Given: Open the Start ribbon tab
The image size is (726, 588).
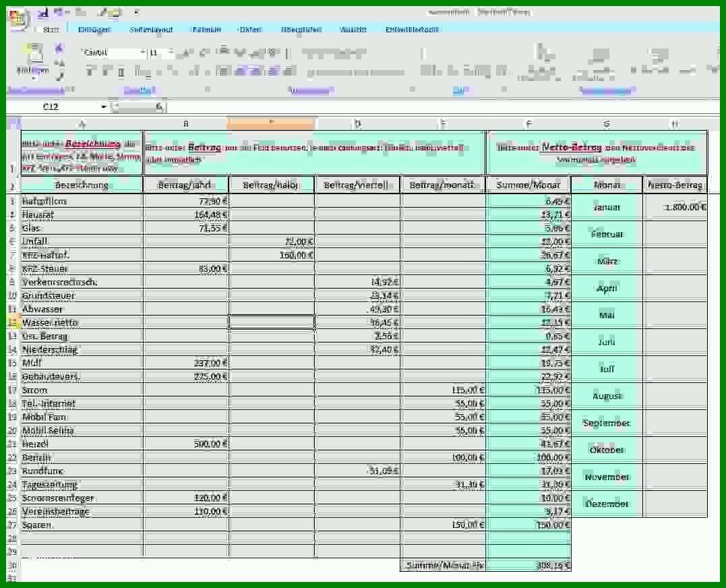Looking at the screenshot, I should [x=51, y=30].
